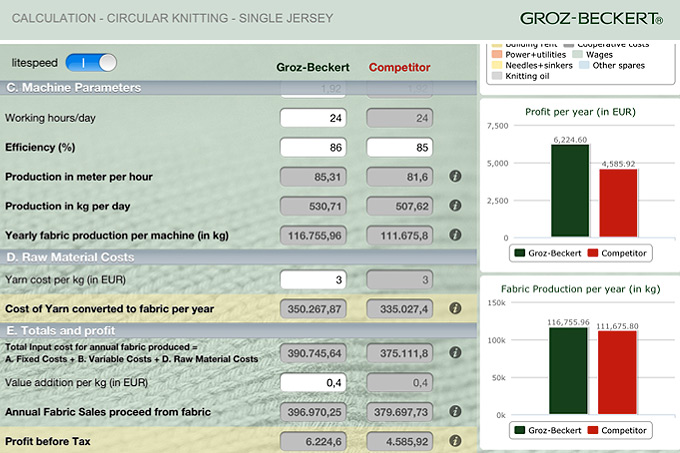Viewport: 680px width, 453px height.
Task: Toggle the litespeed switch
Action: [x=91, y=63]
